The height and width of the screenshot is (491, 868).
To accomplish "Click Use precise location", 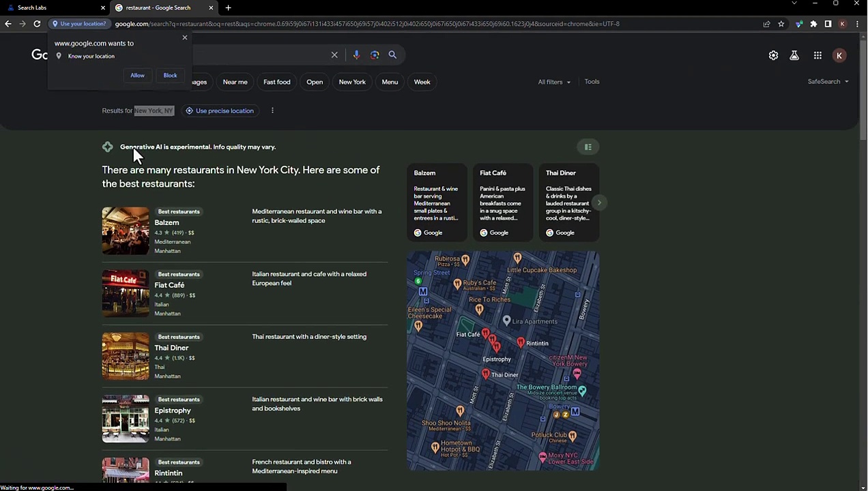I will (220, 110).
